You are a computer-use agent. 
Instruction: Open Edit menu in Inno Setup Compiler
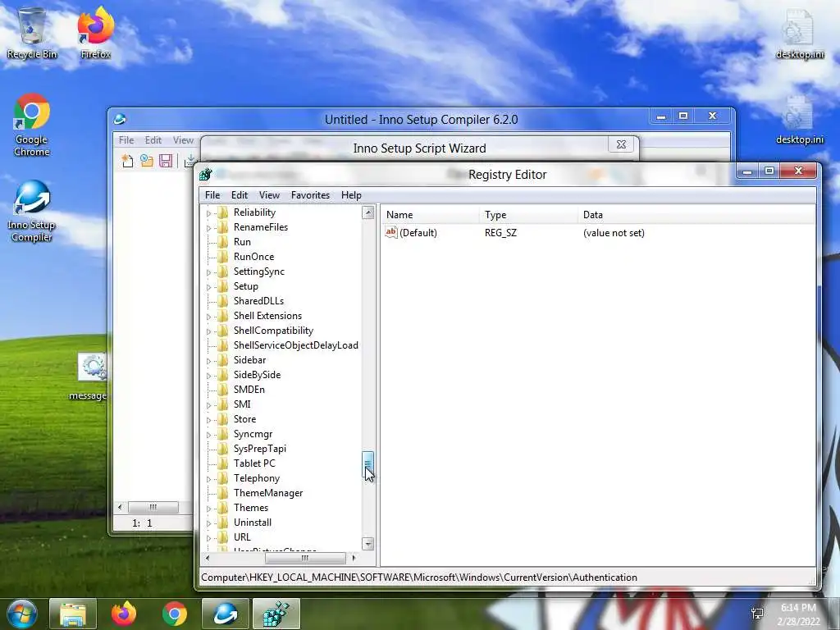(153, 139)
